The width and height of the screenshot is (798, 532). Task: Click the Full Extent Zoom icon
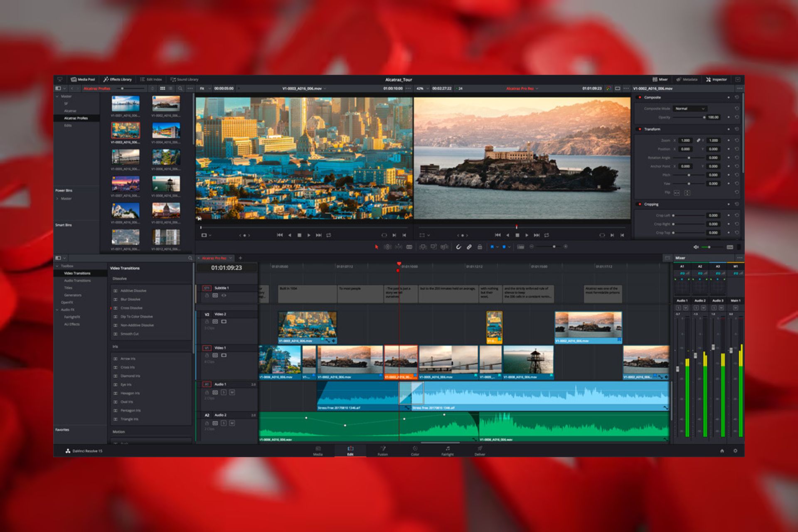[x=520, y=247]
